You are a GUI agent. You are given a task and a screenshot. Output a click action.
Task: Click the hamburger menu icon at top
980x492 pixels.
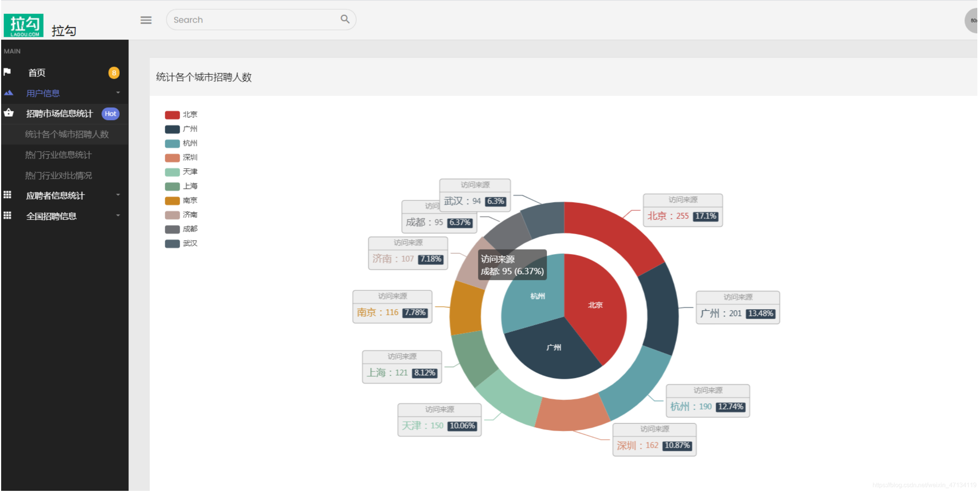pyautogui.click(x=146, y=20)
